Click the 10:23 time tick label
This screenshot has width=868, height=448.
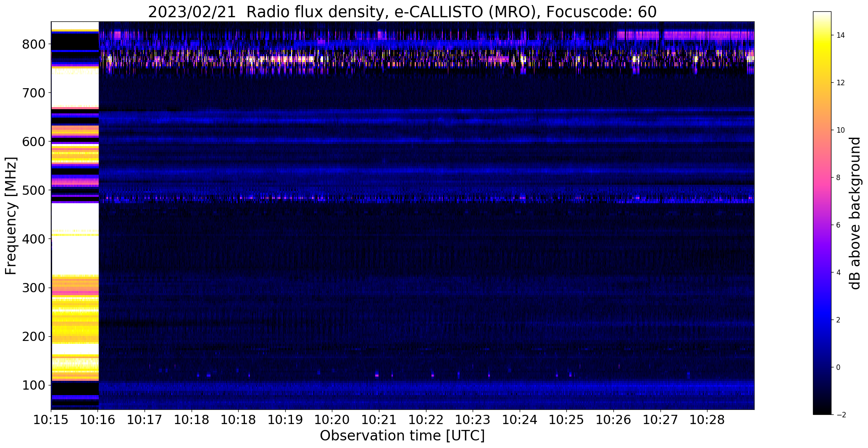[x=473, y=420]
